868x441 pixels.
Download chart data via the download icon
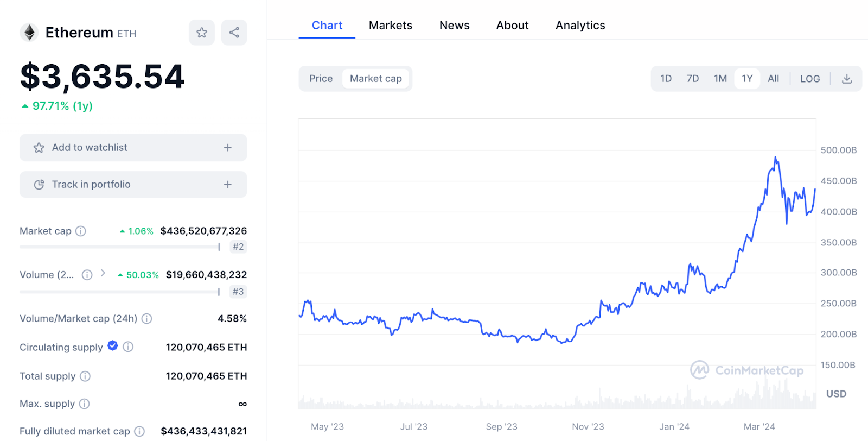(x=847, y=79)
